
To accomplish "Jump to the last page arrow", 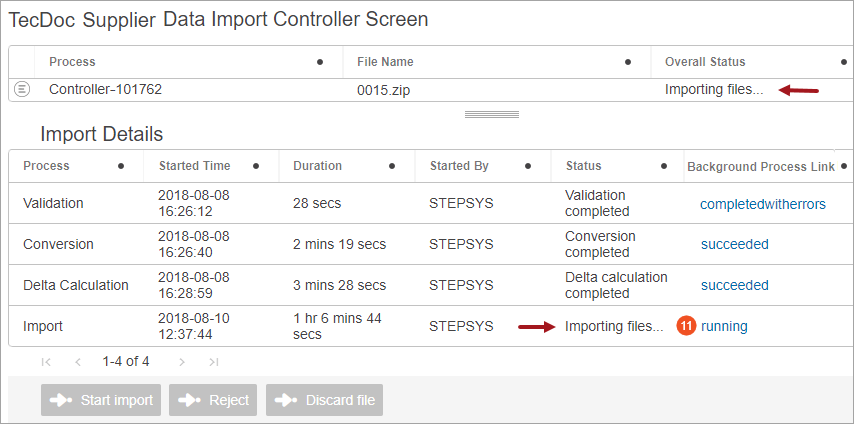I will tap(214, 362).
